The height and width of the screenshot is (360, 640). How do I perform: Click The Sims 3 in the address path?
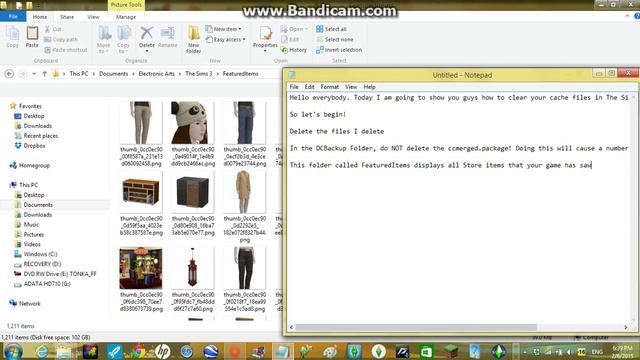tap(199, 74)
